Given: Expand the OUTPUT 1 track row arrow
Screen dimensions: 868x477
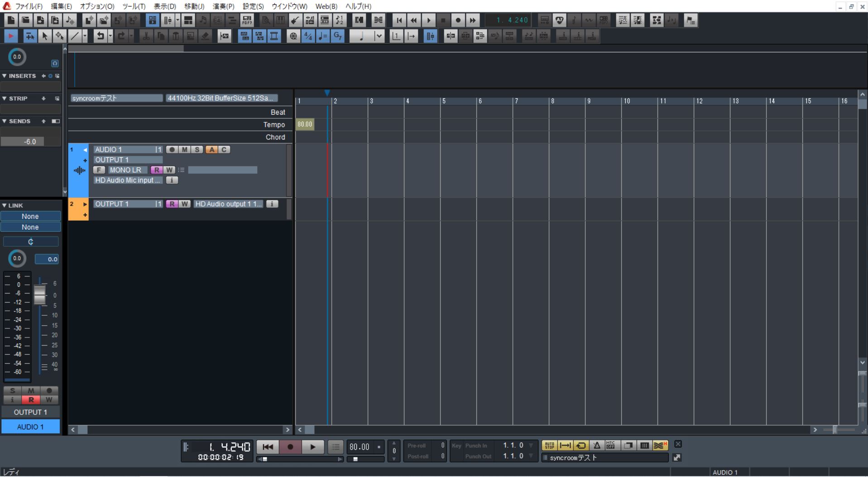Looking at the screenshot, I should point(85,204).
